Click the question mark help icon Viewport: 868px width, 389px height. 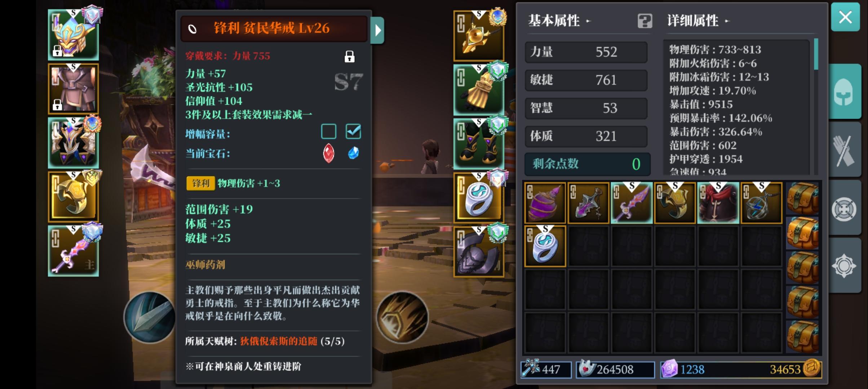pyautogui.click(x=645, y=21)
